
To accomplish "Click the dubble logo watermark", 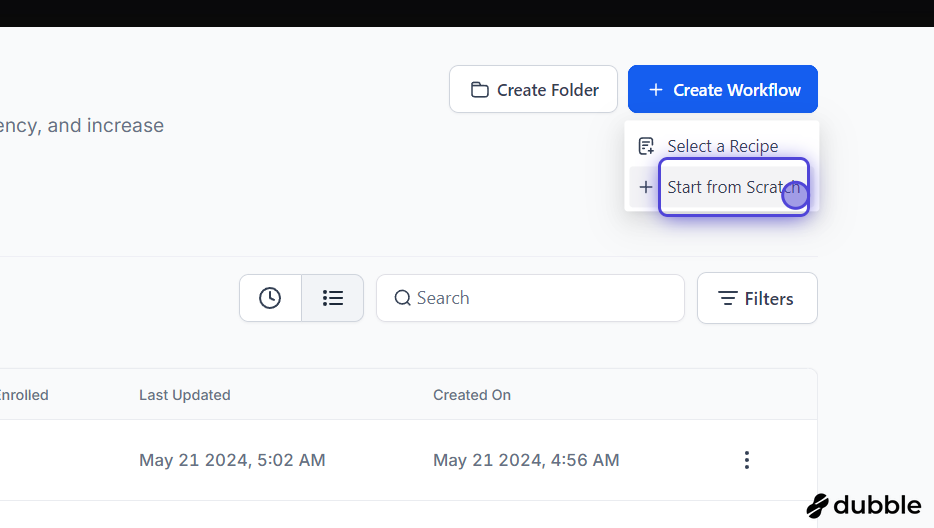I will coord(864,505).
